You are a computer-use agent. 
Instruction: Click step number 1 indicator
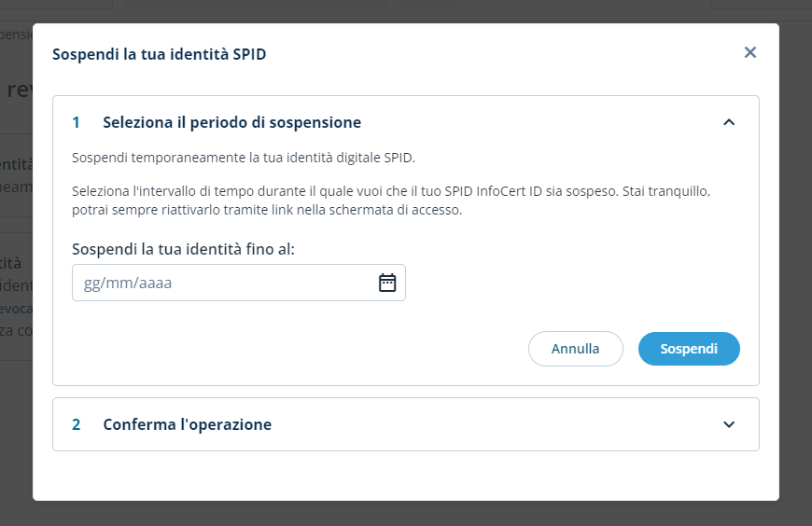tap(77, 122)
